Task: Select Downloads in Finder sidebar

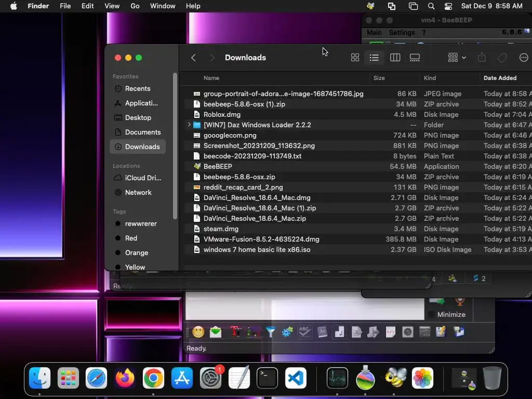Action: point(138,147)
